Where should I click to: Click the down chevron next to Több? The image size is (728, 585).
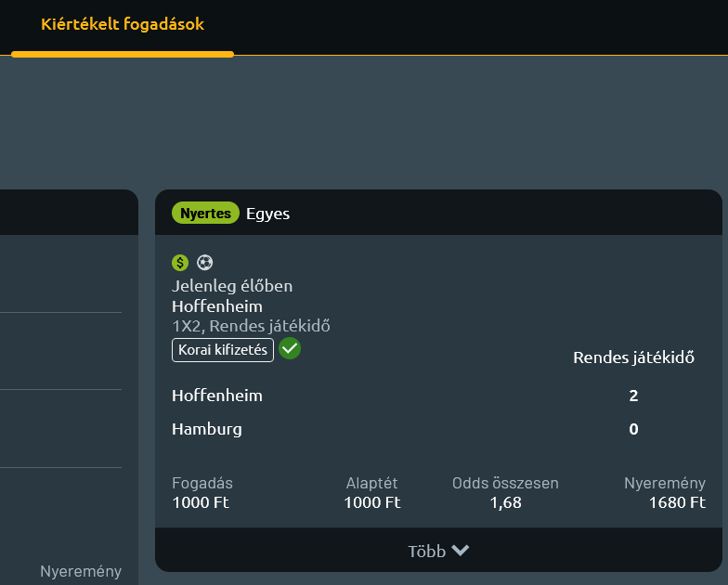(x=461, y=551)
